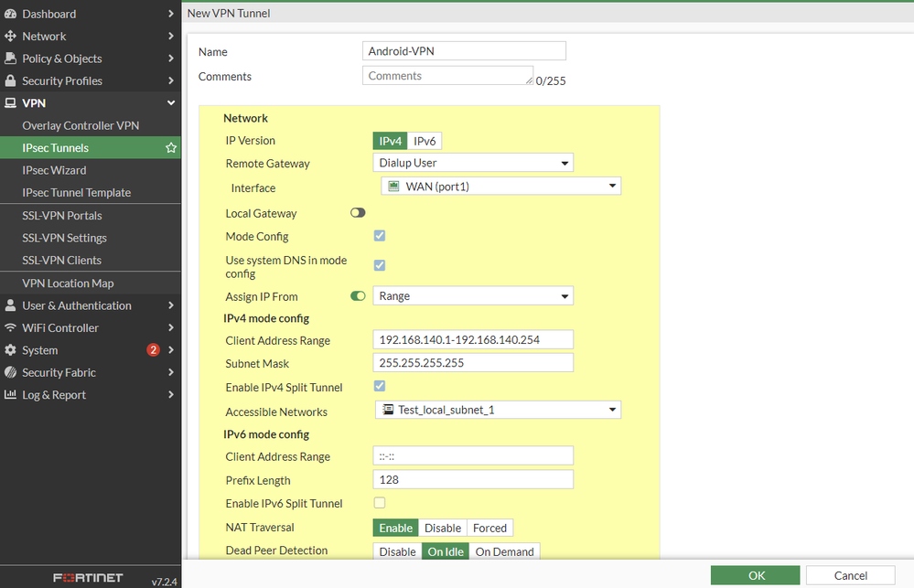Edit the Subnet Mask field

point(473,362)
